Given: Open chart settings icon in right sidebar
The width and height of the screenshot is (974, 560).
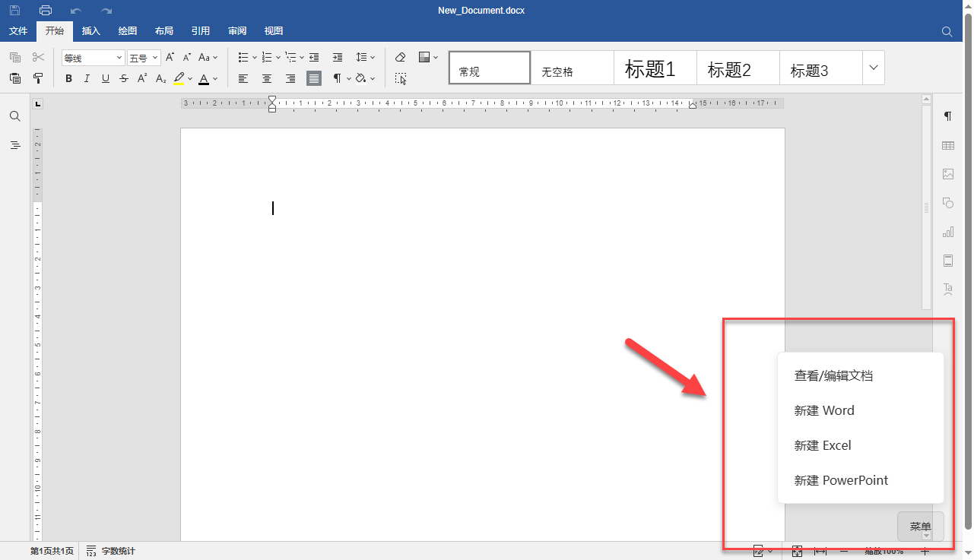Looking at the screenshot, I should [x=948, y=232].
